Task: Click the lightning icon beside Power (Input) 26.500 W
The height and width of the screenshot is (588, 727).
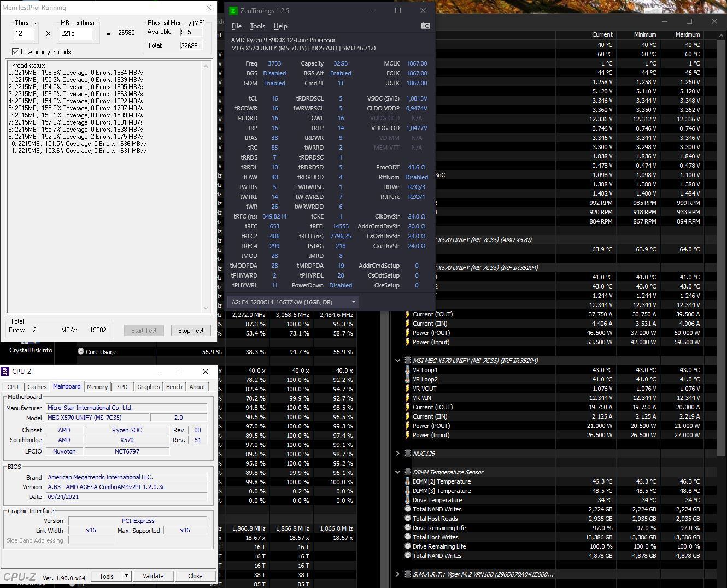Action: (x=407, y=435)
